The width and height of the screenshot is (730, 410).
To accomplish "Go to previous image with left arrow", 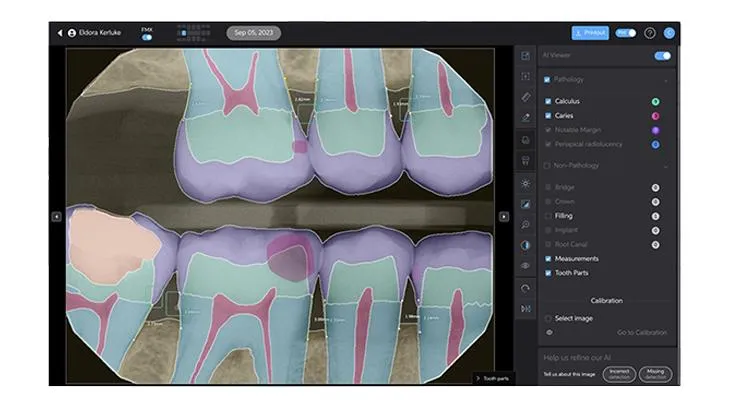I will [x=56, y=216].
